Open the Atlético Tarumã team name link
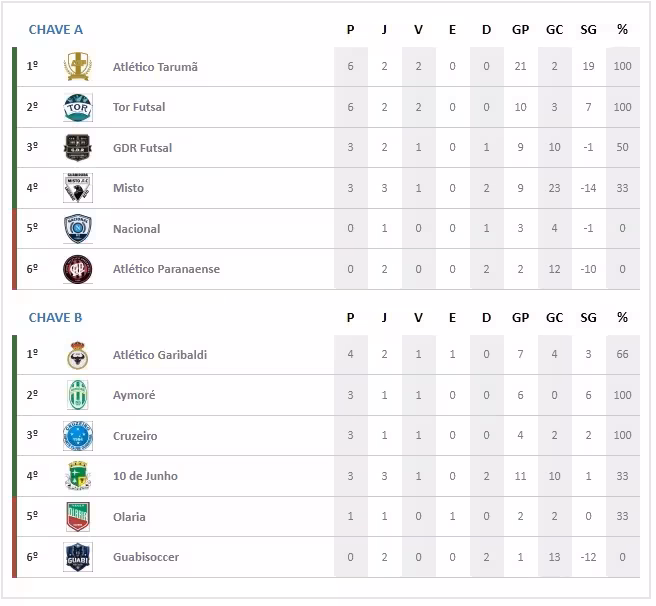Viewport: 656px width, 606px height. (155, 67)
